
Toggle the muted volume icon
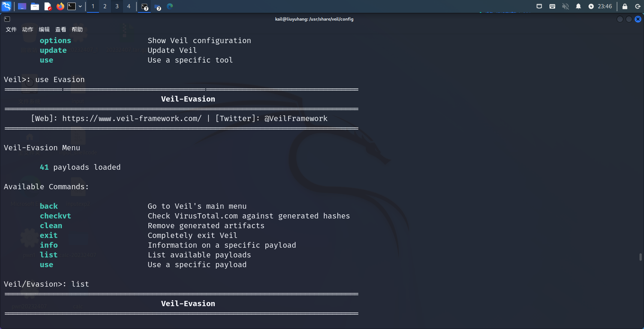tap(565, 6)
